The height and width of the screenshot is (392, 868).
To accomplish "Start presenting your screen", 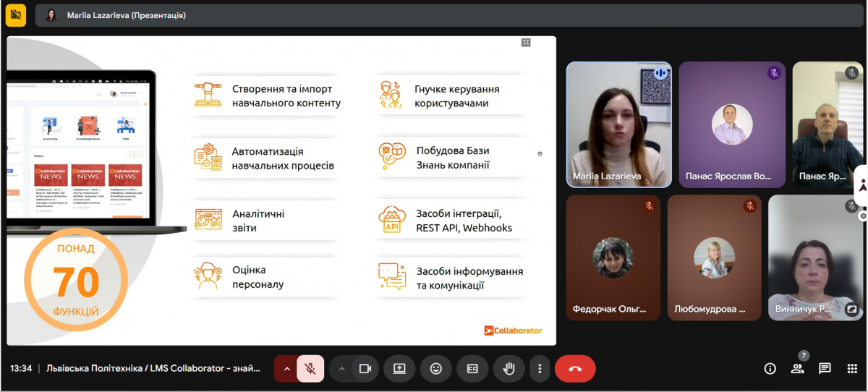I will (x=399, y=369).
